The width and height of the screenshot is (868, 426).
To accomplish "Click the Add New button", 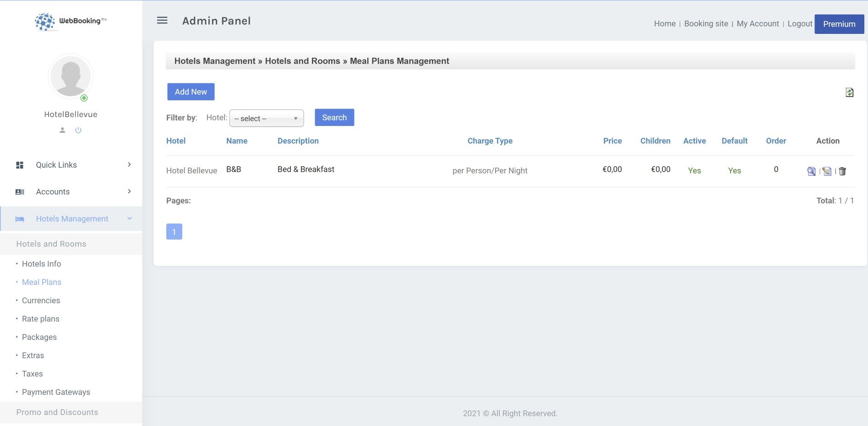I will 191,92.
